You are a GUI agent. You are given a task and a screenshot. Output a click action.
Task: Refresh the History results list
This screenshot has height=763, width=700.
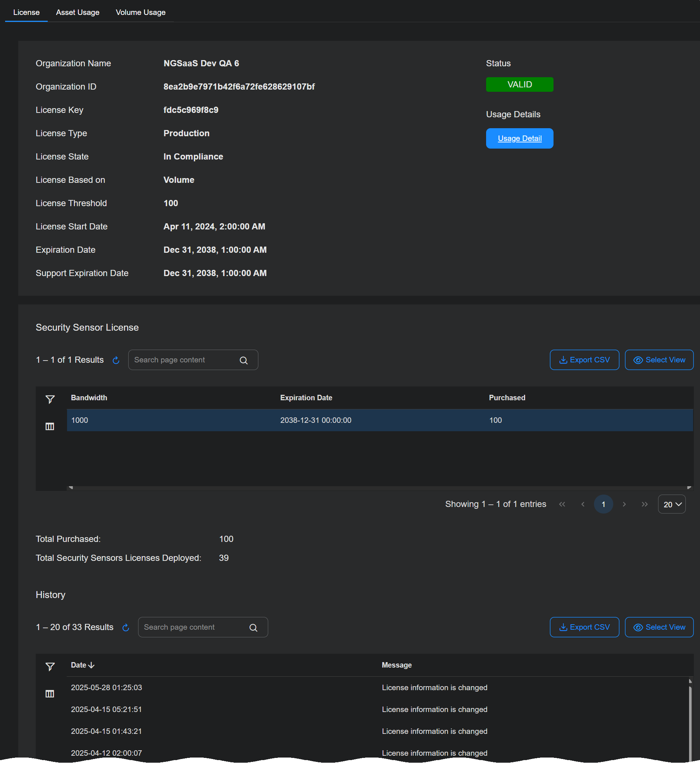coord(126,628)
